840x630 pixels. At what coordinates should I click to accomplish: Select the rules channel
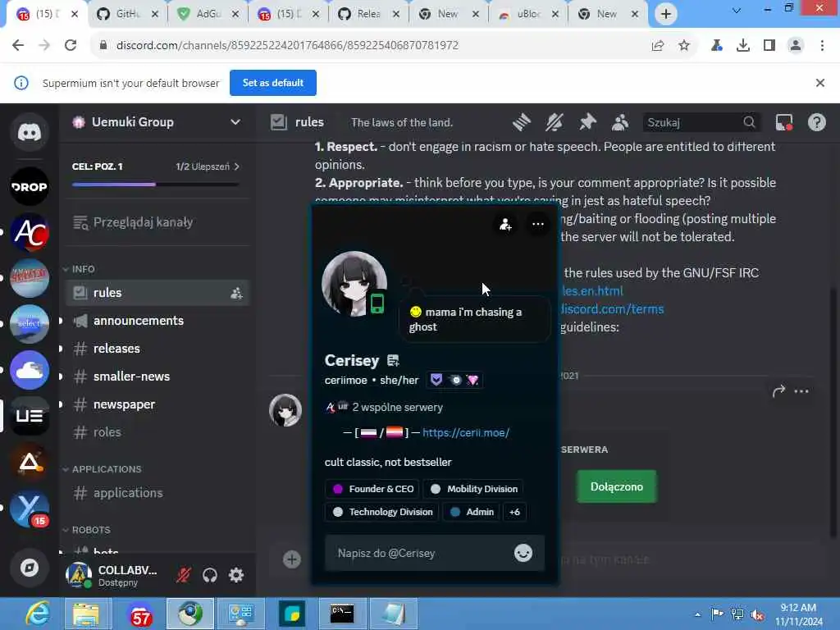coord(158,293)
